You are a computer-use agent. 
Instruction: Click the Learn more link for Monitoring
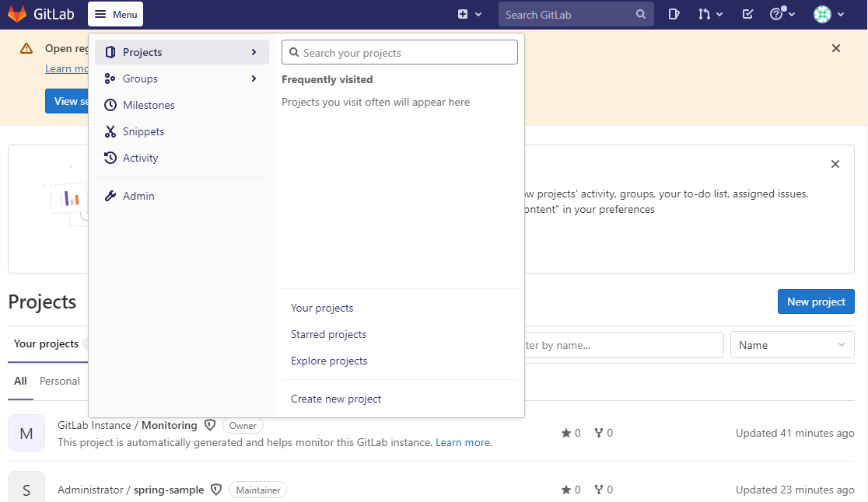pyautogui.click(x=464, y=442)
